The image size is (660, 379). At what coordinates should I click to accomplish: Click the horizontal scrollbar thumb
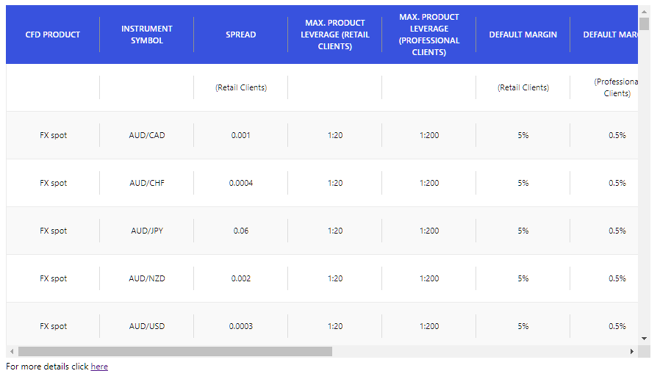coord(175,351)
